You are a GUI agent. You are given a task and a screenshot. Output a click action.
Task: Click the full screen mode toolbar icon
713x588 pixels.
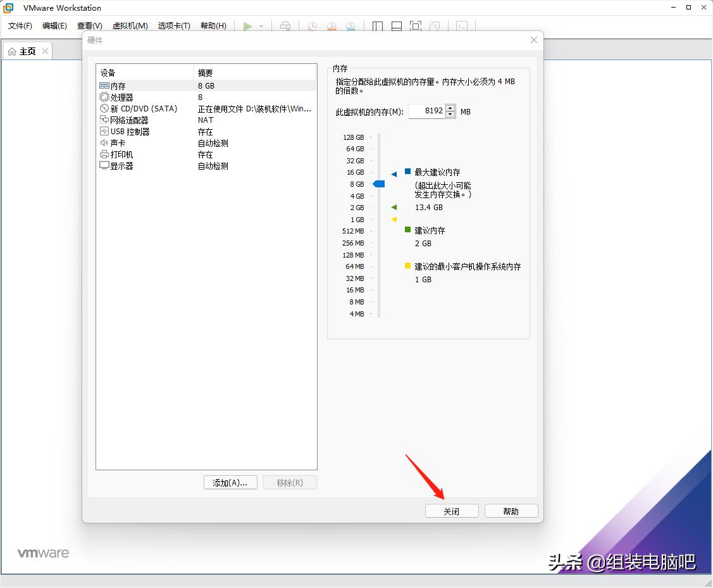415,26
